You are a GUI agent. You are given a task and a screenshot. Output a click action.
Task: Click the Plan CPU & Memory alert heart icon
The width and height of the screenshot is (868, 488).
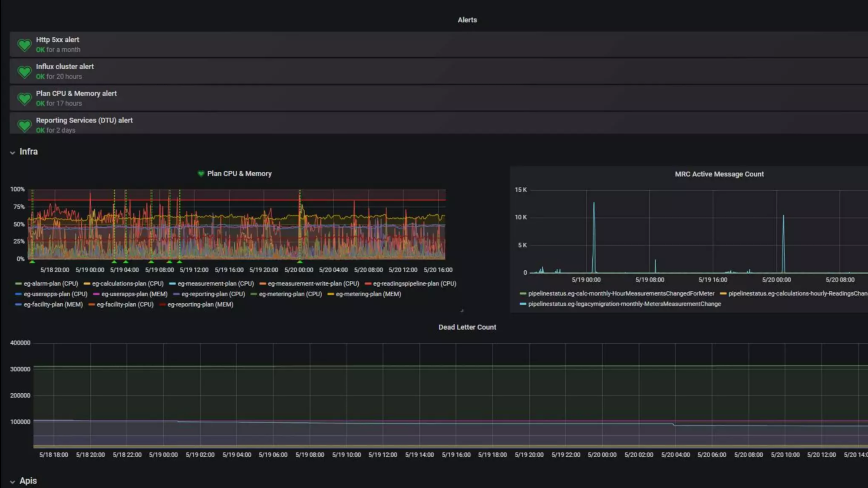click(x=24, y=99)
